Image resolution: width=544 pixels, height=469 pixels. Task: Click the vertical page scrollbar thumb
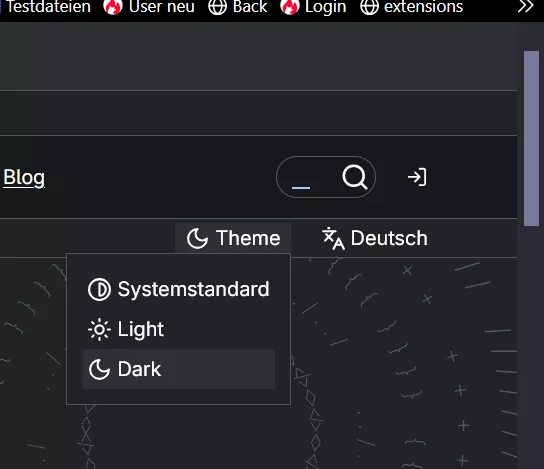pos(531,138)
